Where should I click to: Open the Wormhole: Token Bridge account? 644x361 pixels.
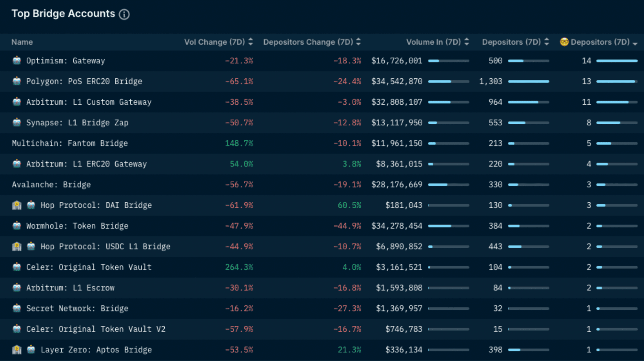pyautogui.click(x=77, y=226)
